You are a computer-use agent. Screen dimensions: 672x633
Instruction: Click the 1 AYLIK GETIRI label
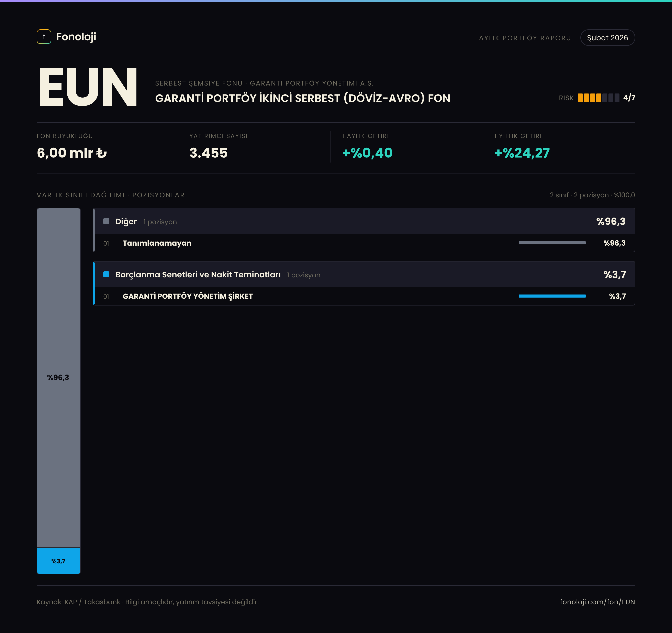click(365, 136)
